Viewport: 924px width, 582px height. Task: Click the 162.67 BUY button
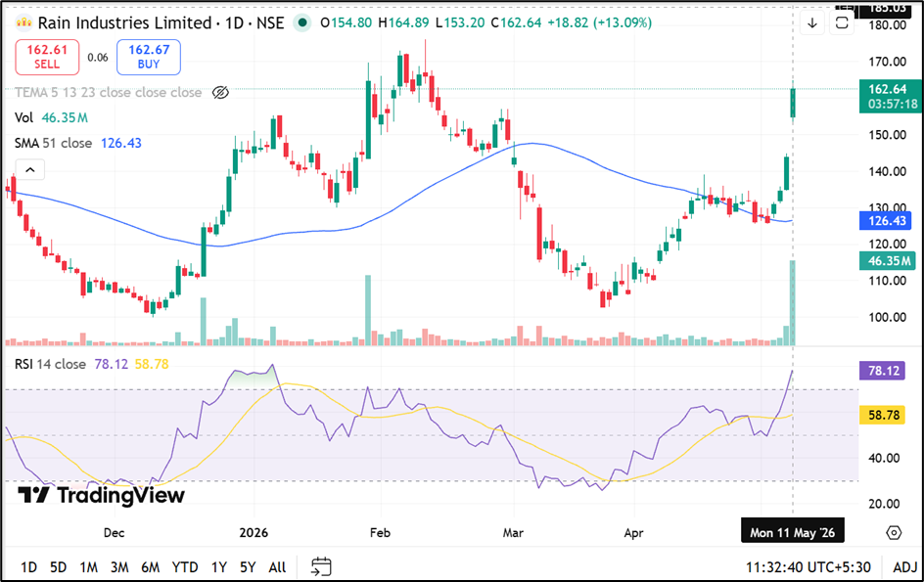click(149, 57)
